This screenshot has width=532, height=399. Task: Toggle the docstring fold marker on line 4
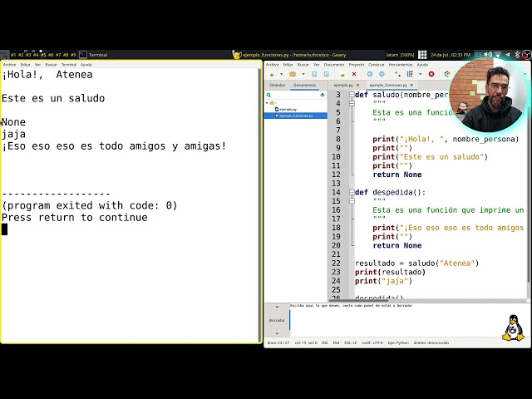tap(352, 103)
